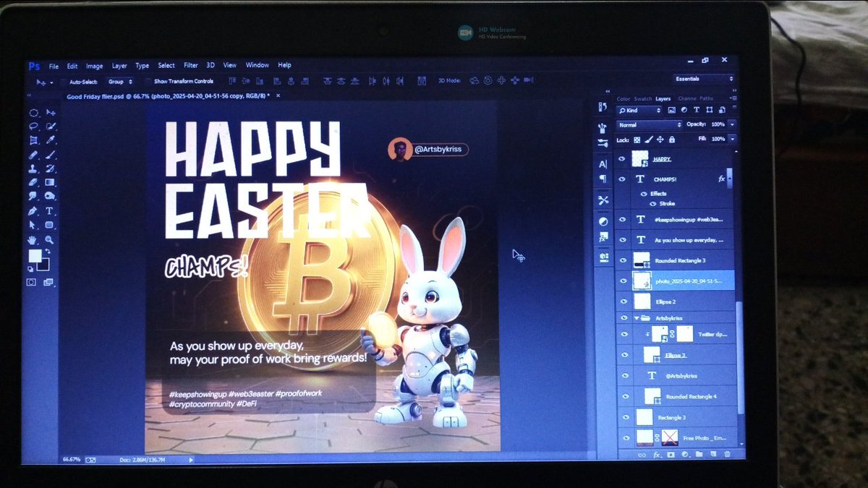Screen dimensions: 868x488
Task: Open the File menu
Action: tap(54, 66)
